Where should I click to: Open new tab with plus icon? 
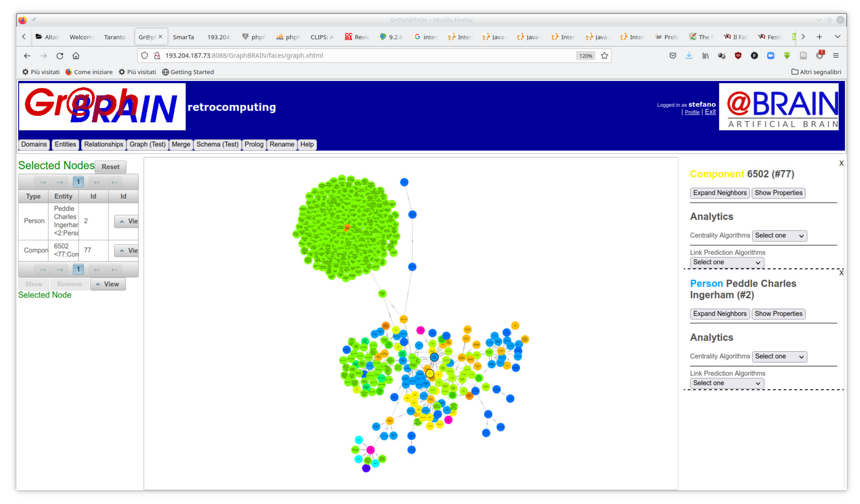(819, 37)
